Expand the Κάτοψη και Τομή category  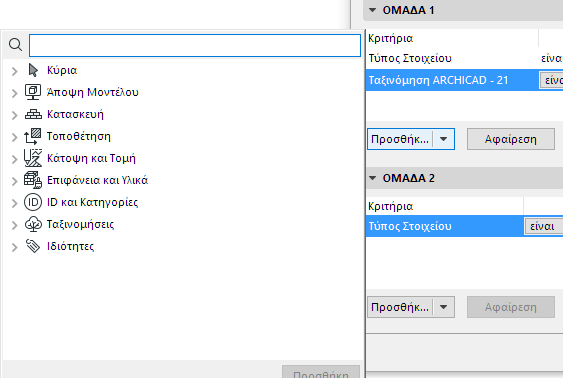(x=14, y=159)
